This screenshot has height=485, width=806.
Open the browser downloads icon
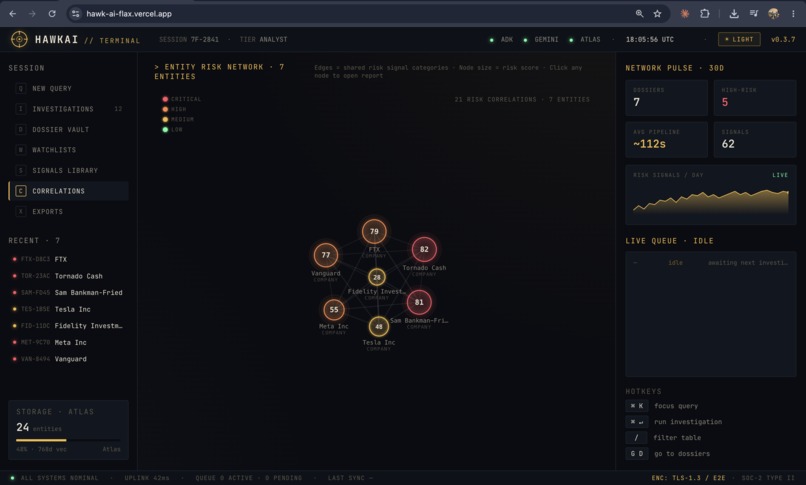(x=734, y=14)
